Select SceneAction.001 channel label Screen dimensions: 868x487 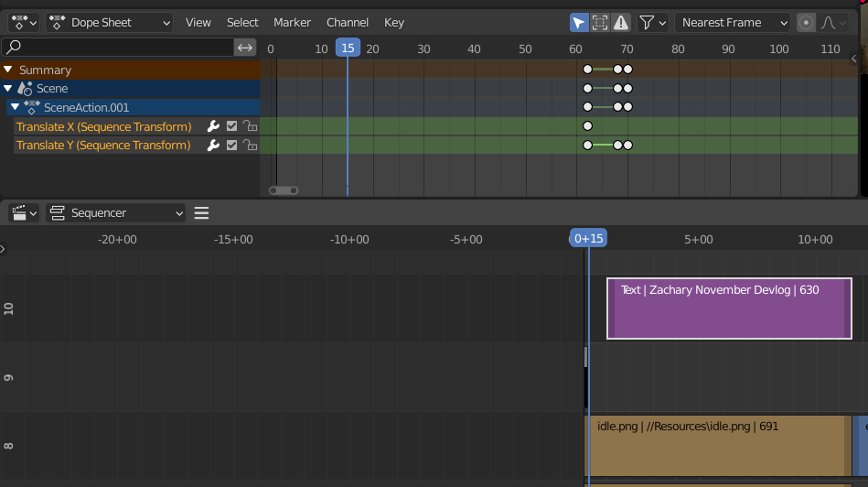point(86,107)
